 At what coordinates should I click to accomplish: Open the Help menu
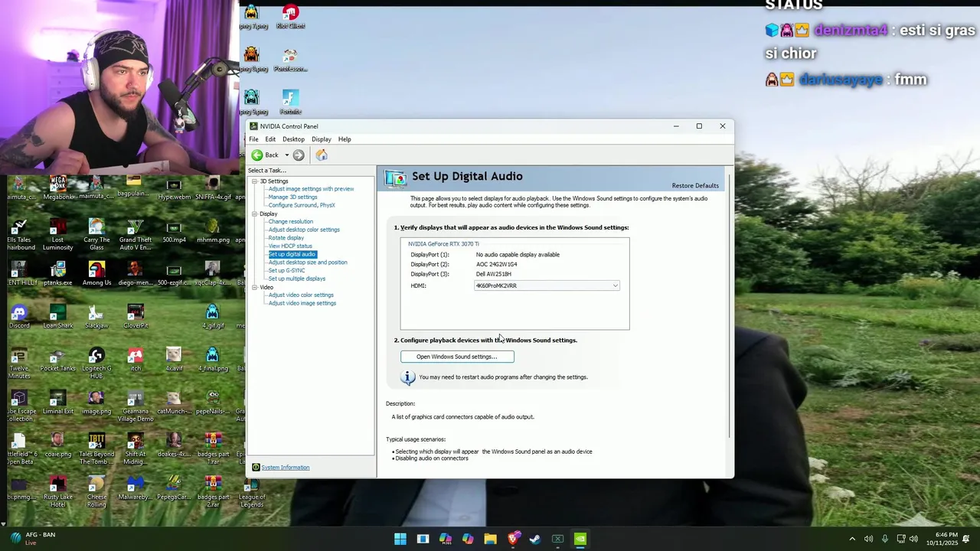pos(345,139)
